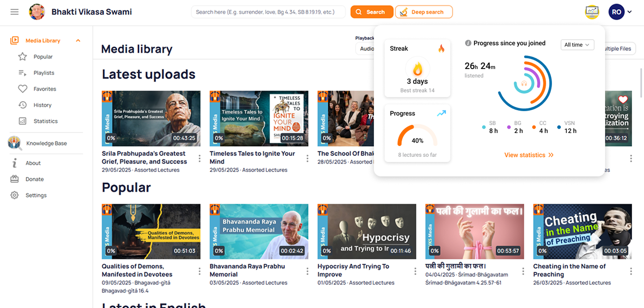View listening History via the clock icon
The image size is (644, 308).
22,105
